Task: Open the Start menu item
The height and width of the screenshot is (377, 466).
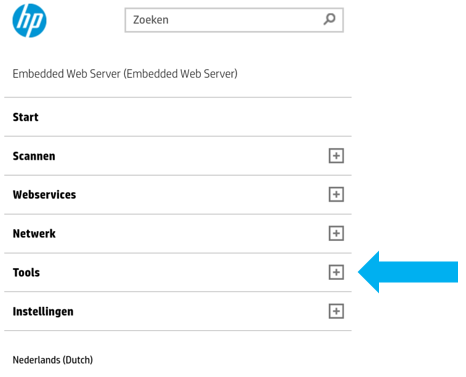Action: click(25, 117)
